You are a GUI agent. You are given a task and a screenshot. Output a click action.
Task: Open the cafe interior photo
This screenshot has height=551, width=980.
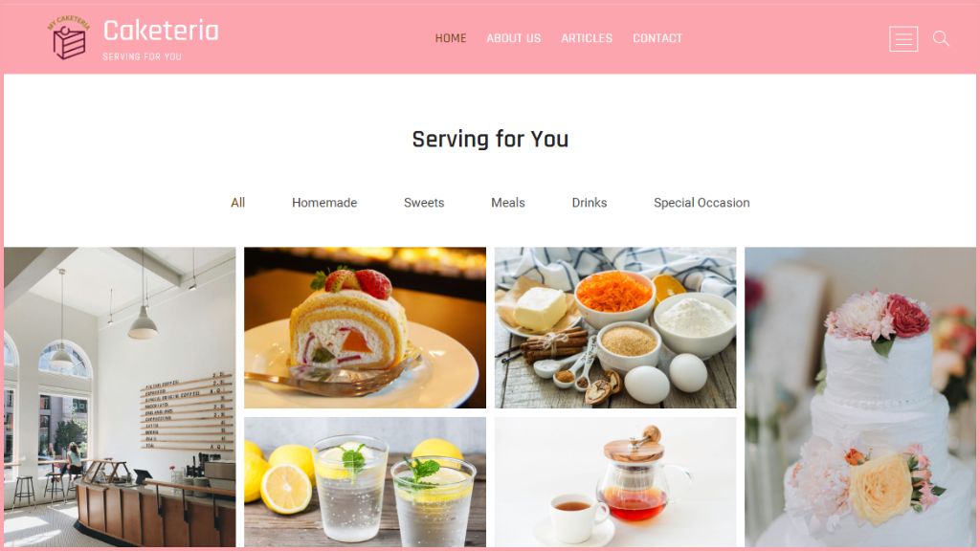(x=120, y=397)
